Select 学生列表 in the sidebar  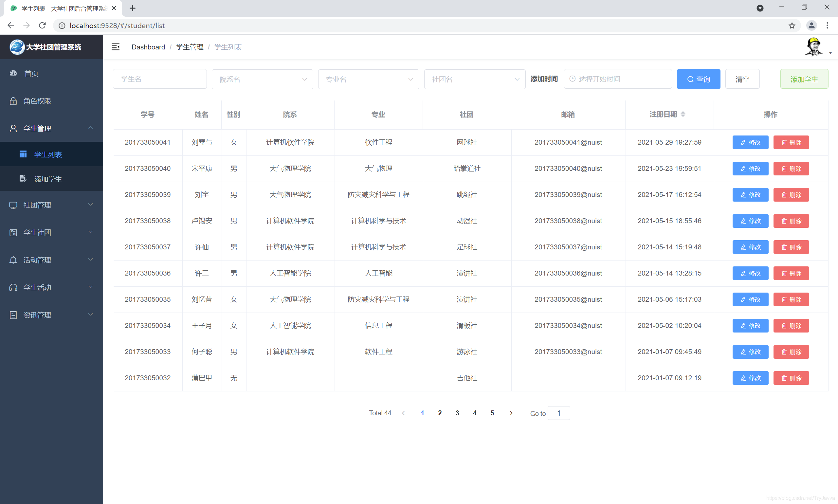click(x=47, y=154)
